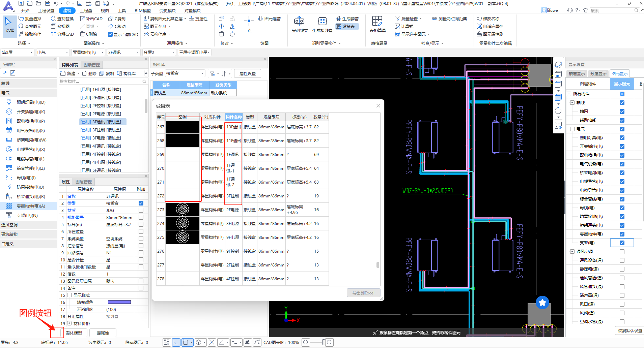644x348 pixels.
Task: Click 实体模型 button
Action: [x=74, y=333]
